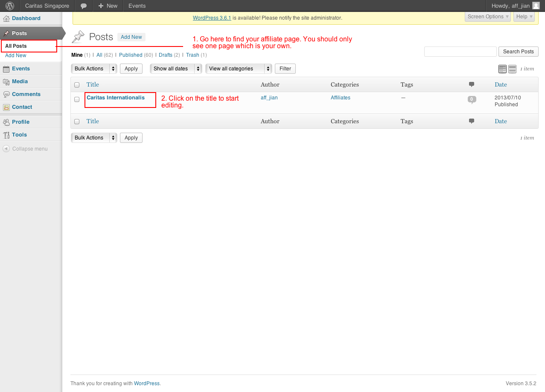545x392 pixels.
Task: Open the Caritas Internationalis post title
Action: point(116,98)
